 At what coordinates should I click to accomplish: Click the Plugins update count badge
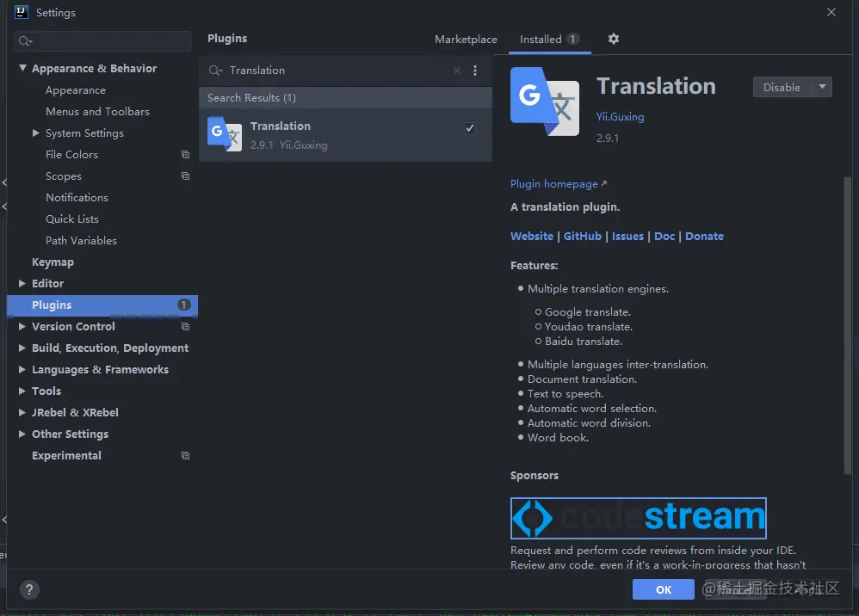click(183, 305)
